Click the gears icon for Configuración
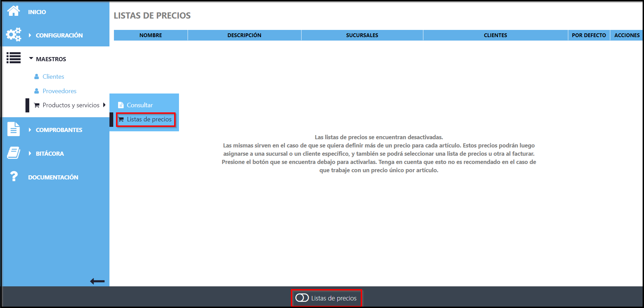644x308 pixels. click(x=13, y=35)
